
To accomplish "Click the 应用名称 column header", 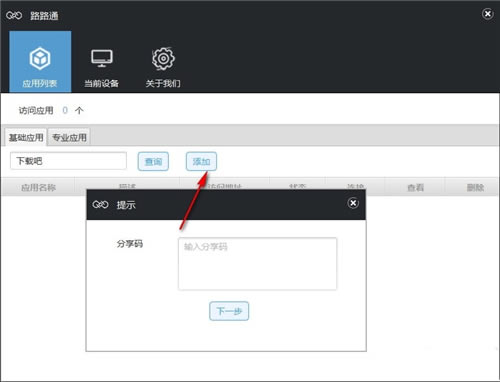I will [x=38, y=187].
